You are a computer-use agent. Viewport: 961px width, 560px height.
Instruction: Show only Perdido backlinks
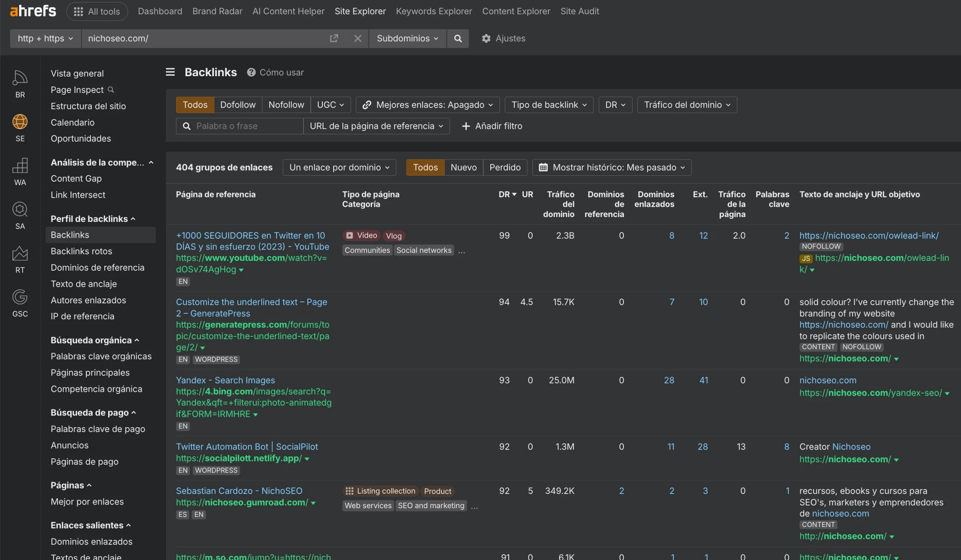[x=505, y=167]
